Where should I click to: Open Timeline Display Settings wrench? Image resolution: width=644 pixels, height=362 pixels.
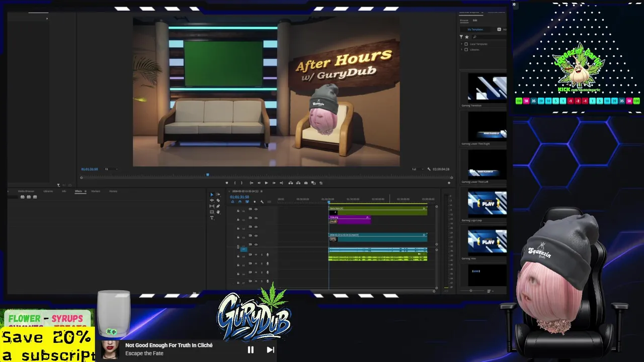pos(262,202)
